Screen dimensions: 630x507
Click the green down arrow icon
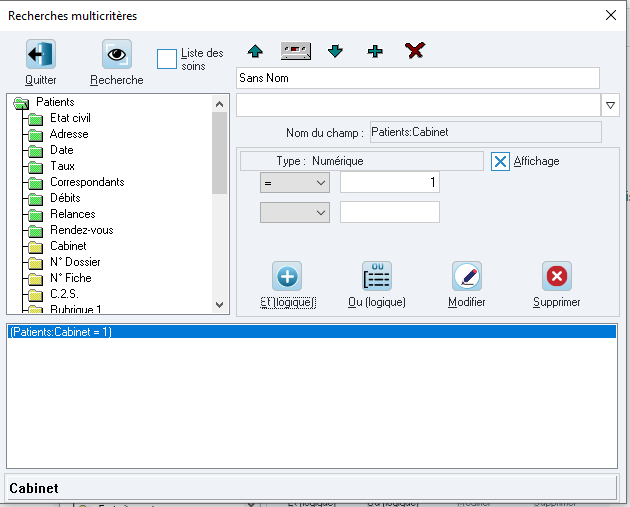(335, 51)
